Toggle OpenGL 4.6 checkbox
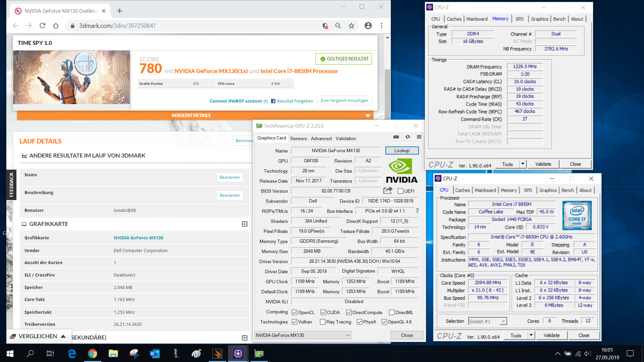Viewport: 644px width, 362px height. click(x=384, y=322)
